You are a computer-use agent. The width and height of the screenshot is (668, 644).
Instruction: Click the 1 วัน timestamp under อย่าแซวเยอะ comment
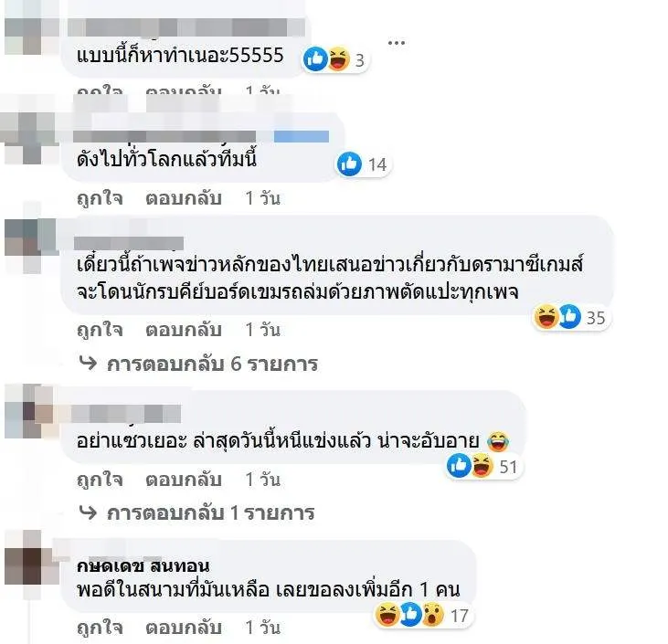coord(263,480)
